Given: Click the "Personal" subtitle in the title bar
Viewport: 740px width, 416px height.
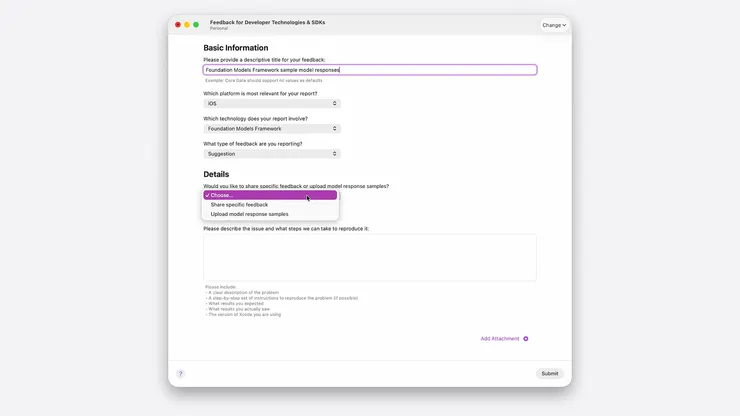Looking at the screenshot, I should [x=219, y=28].
